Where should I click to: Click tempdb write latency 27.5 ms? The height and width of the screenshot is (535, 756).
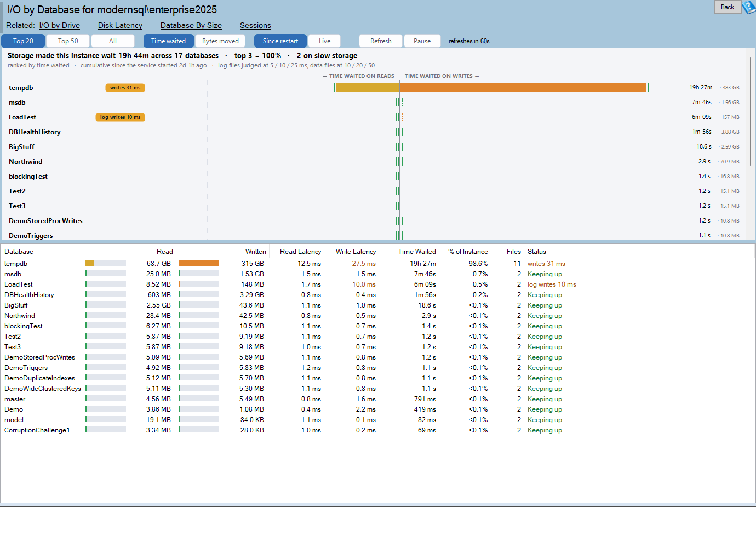tap(364, 264)
